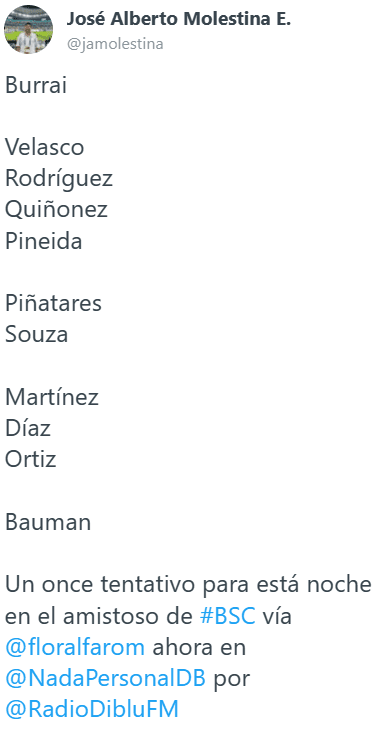
Task: Open the #BSC hashtag
Action: point(228,616)
